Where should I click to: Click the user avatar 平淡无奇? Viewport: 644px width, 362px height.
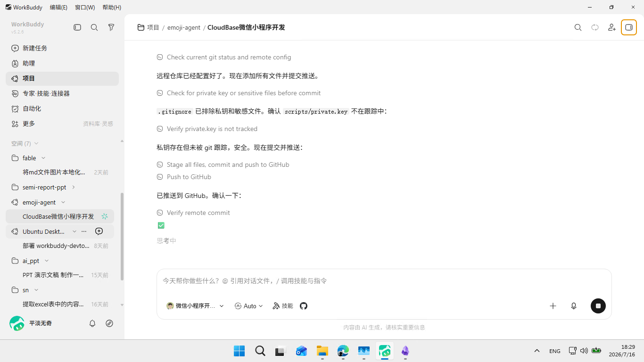click(x=17, y=323)
